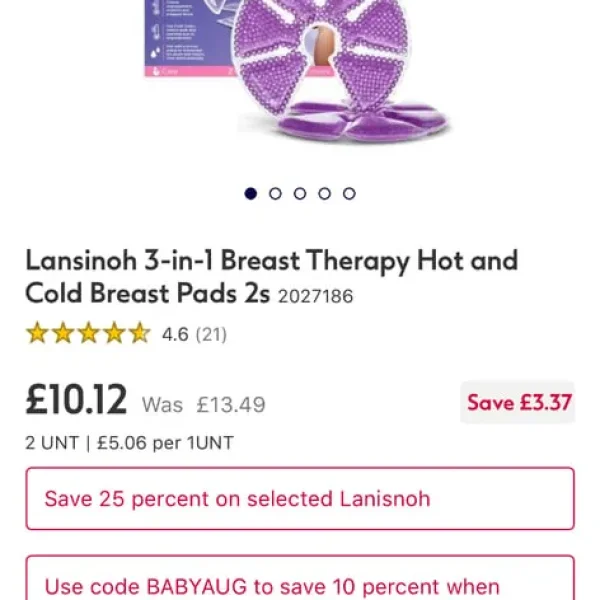Open the 4.6 average rating score
This screenshot has width=600, height=600.
tap(175, 334)
